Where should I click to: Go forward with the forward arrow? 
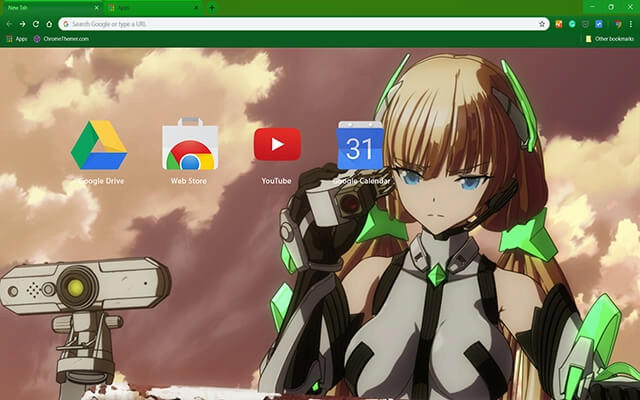coord(22,24)
